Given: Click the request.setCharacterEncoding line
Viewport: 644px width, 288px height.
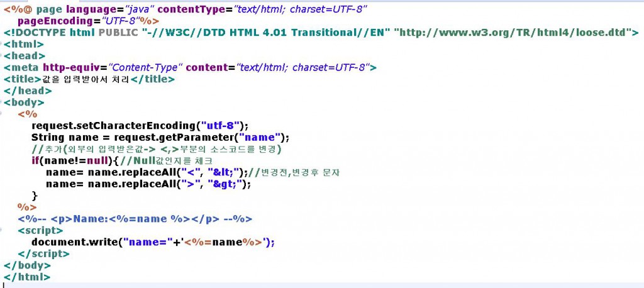Looking at the screenshot, I should coord(140,125).
